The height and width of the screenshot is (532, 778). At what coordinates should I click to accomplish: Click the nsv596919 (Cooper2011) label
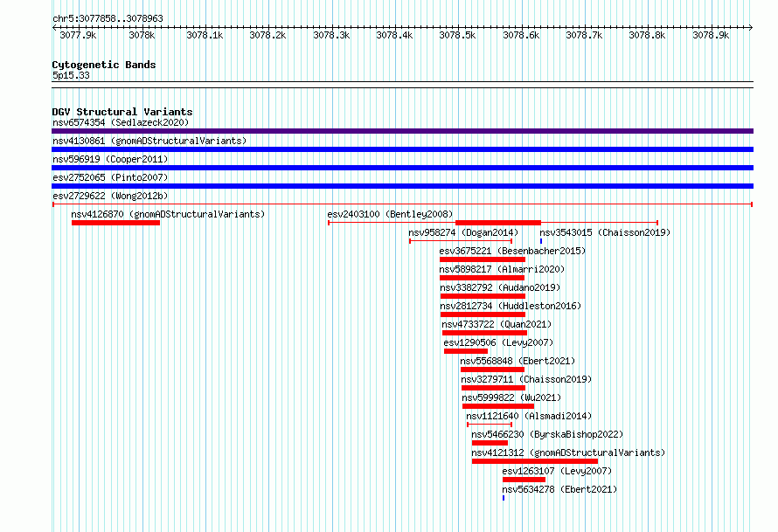pyautogui.click(x=110, y=159)
